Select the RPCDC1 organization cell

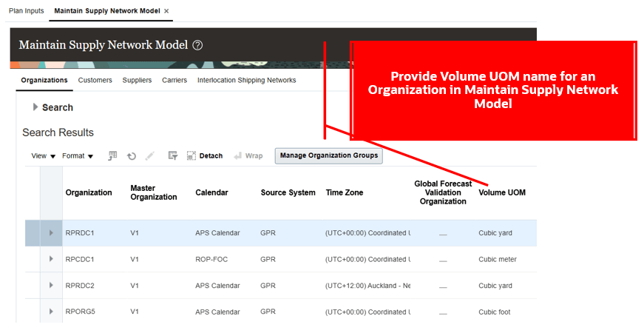pos(80,259)
